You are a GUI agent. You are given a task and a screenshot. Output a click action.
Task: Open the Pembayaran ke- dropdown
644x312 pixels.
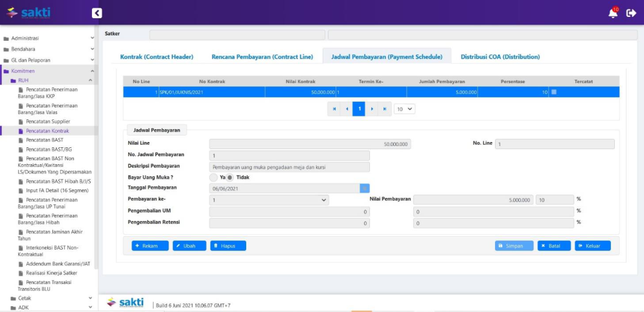(x=269, y=200)
